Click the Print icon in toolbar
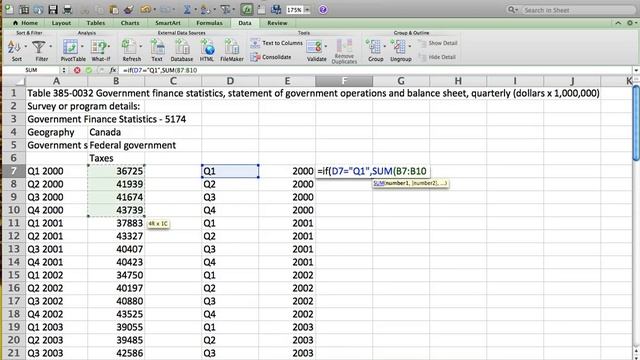Viewport: 640px width, 360px height. [68, 9]
